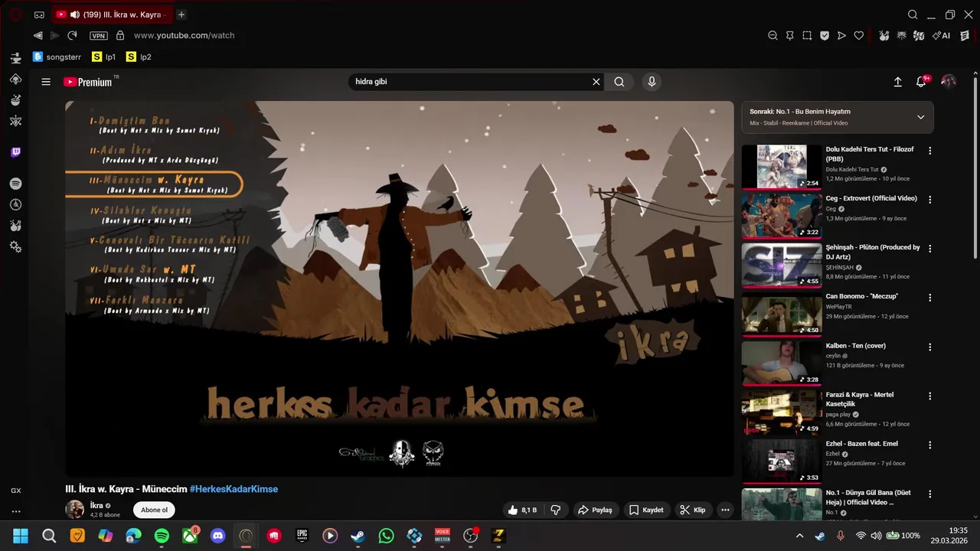Take a snapshot with the capture icon
This screenshot has height=551, width=980.
pos(807,35)
